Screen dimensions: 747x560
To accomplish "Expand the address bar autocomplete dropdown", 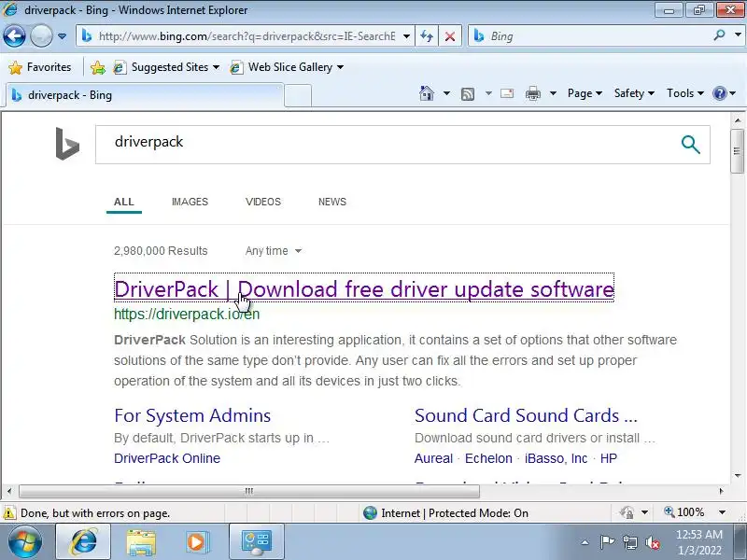I will tap(406, 36).
